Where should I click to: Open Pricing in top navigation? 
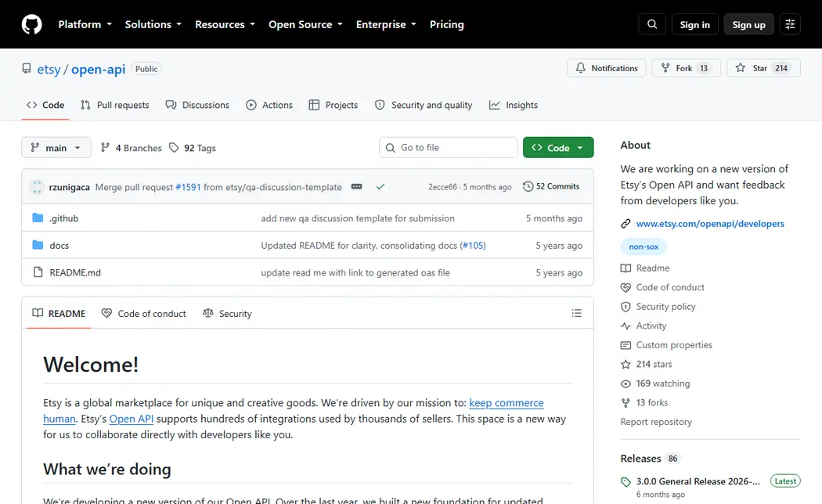447,24
